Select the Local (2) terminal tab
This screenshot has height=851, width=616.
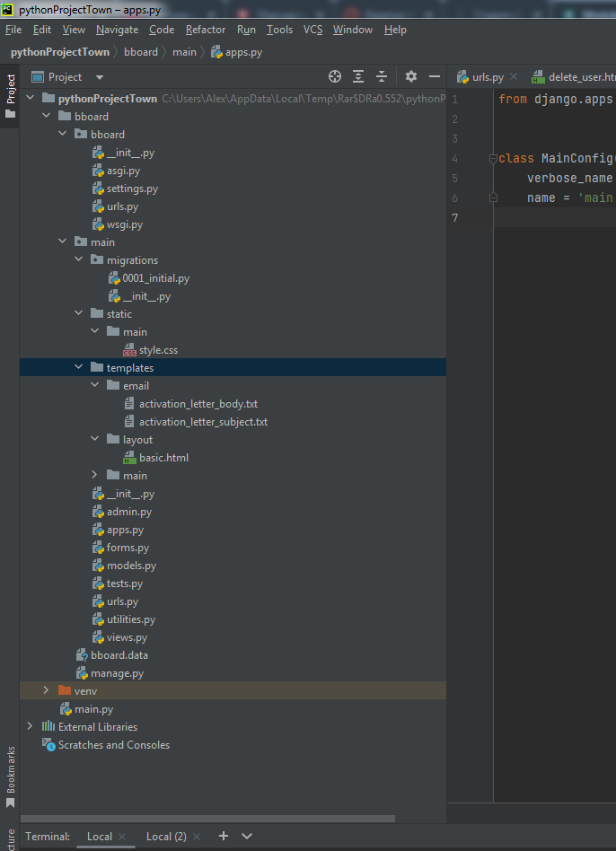(166, 837)
